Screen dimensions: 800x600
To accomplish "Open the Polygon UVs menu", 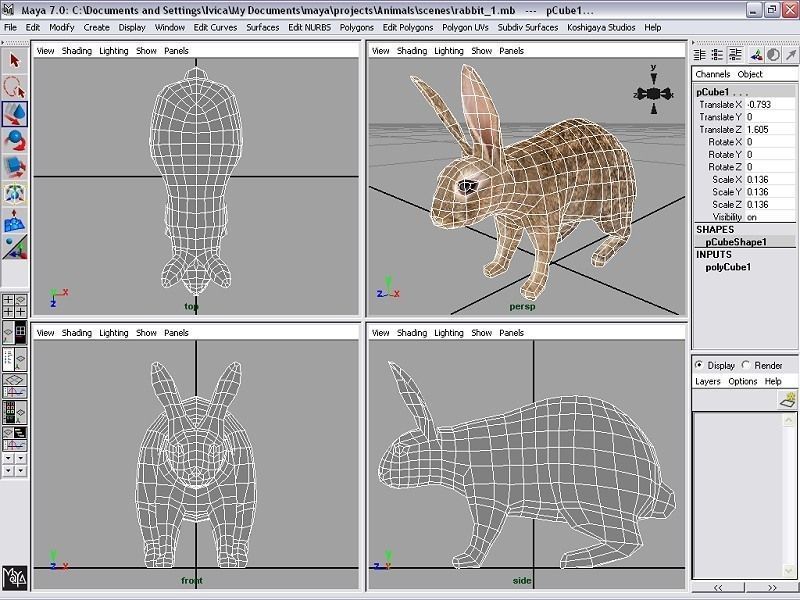I will pyautogui.click(x=465, y=28).
